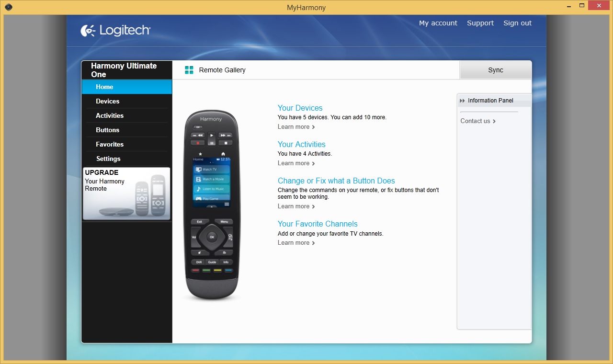
Task: Click 'Change the commands on your remote' description
Action: [358, 193]
